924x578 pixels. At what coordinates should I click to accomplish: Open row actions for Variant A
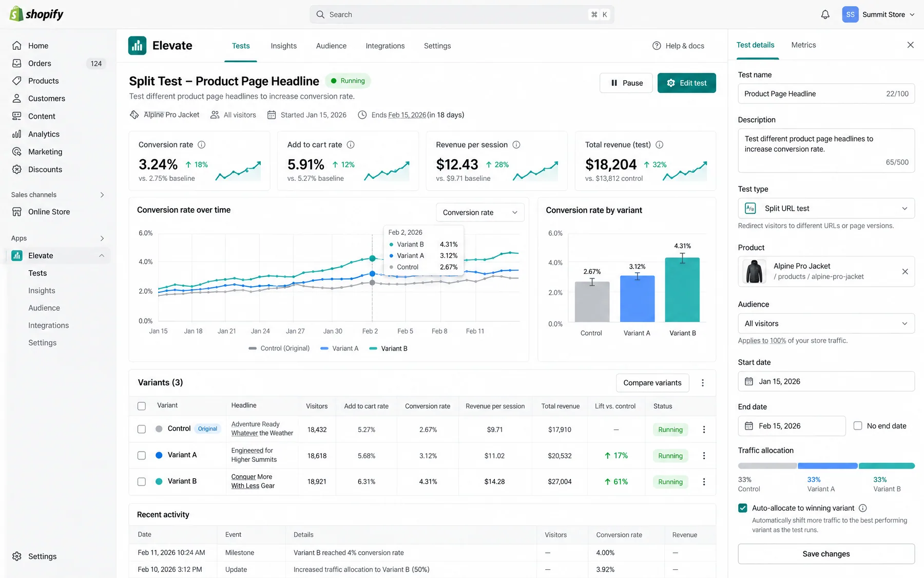click(704, 456)
